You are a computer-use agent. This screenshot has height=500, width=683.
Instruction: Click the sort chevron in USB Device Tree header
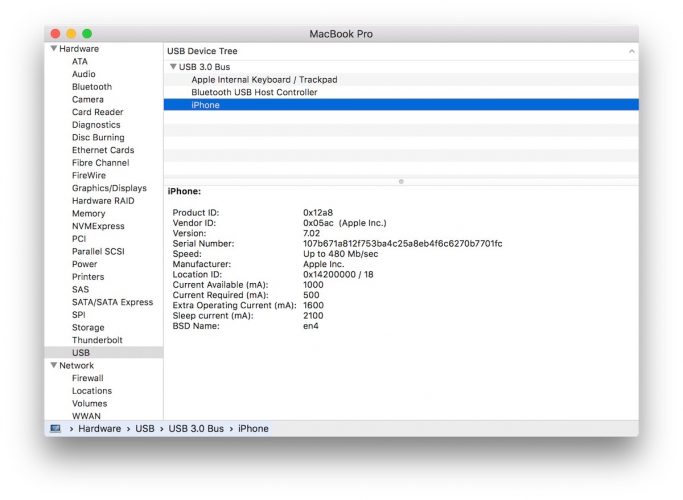click(x=631, y=51)
